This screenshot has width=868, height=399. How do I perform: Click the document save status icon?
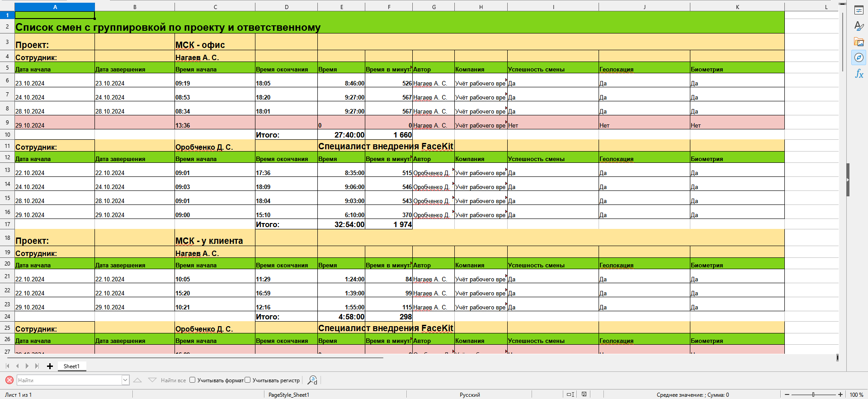tap(584, 394)
